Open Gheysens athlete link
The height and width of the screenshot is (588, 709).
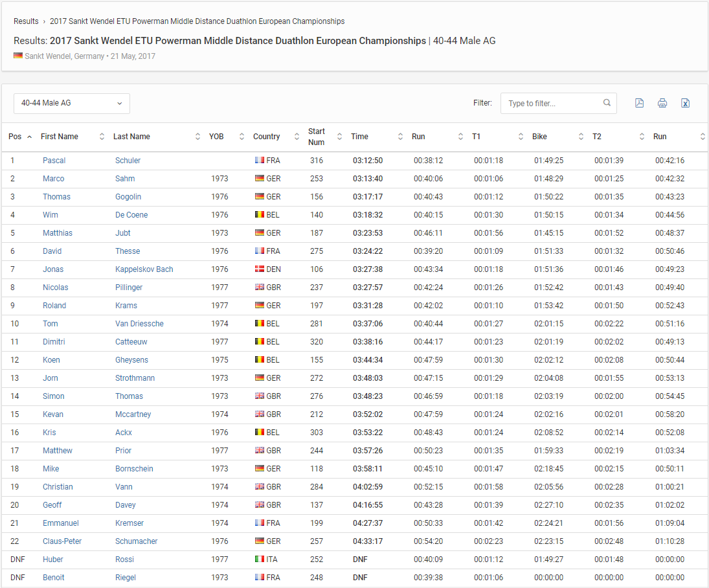pos(131,359)
